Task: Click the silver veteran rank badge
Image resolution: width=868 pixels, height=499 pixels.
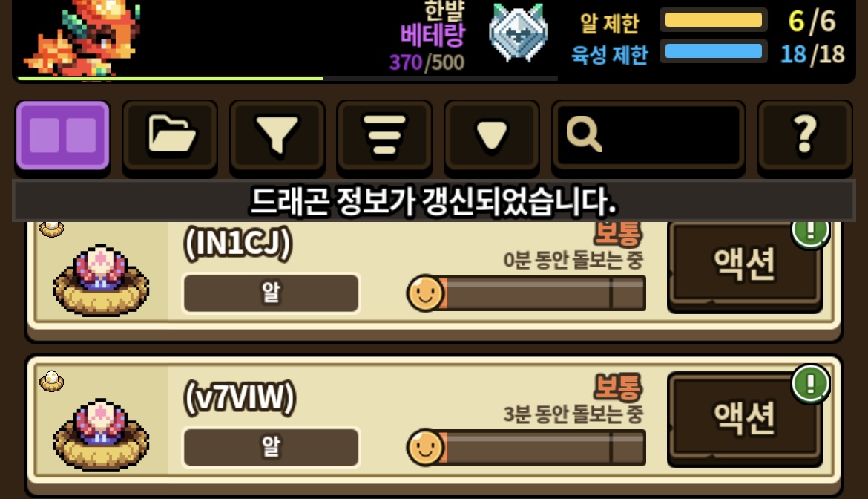Action: click(518, 32)
